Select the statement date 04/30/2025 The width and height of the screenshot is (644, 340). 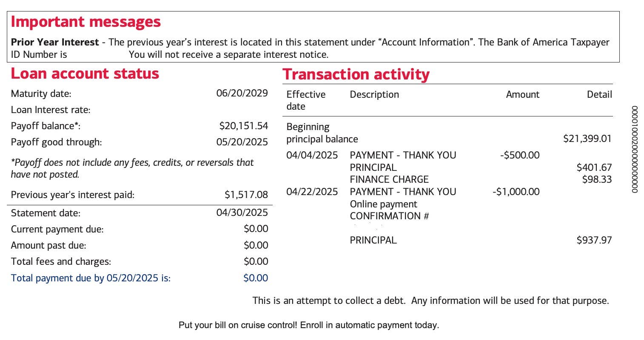click(242, 212)
